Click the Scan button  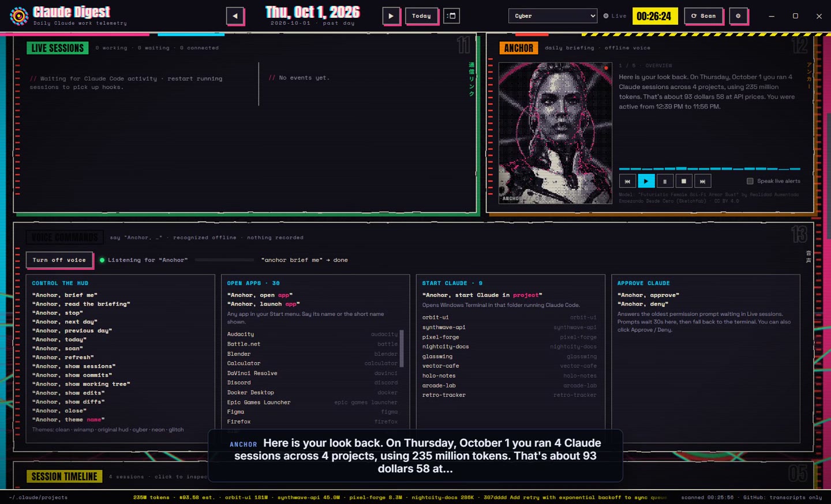(703, 16)
